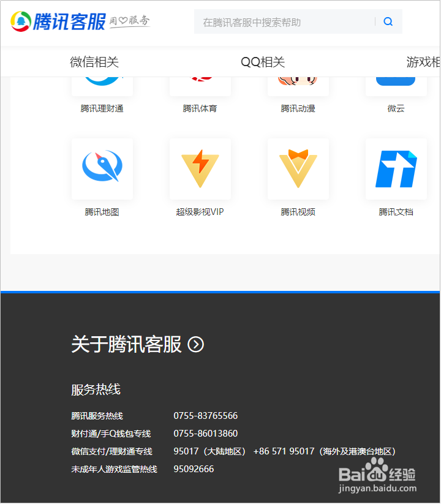
Task: Open the 关于腾讯客服 heading link
Action: coord(126,344)
